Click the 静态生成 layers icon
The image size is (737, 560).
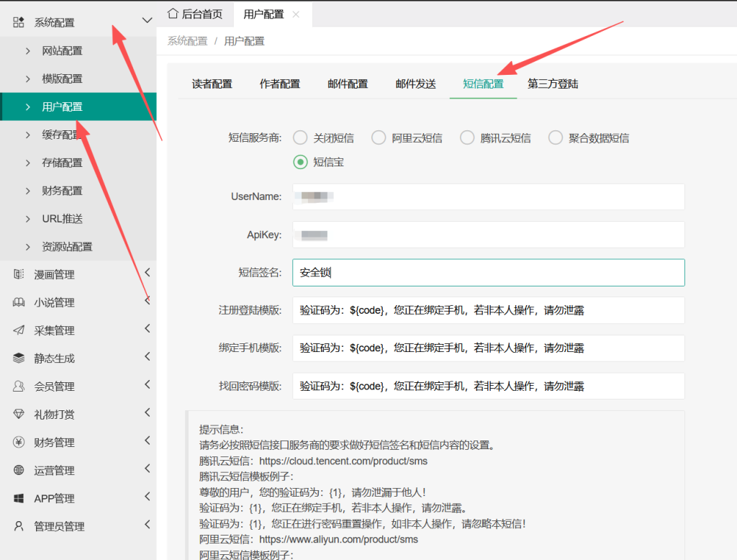19,358
